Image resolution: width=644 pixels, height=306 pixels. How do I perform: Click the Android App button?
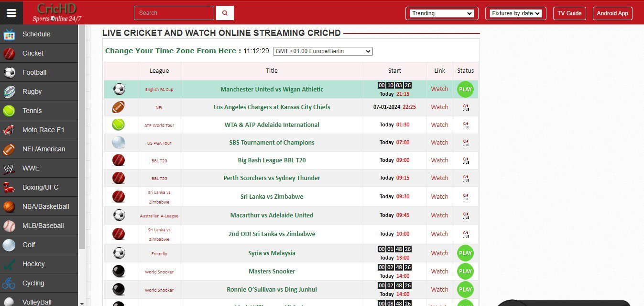pos(612,13)
